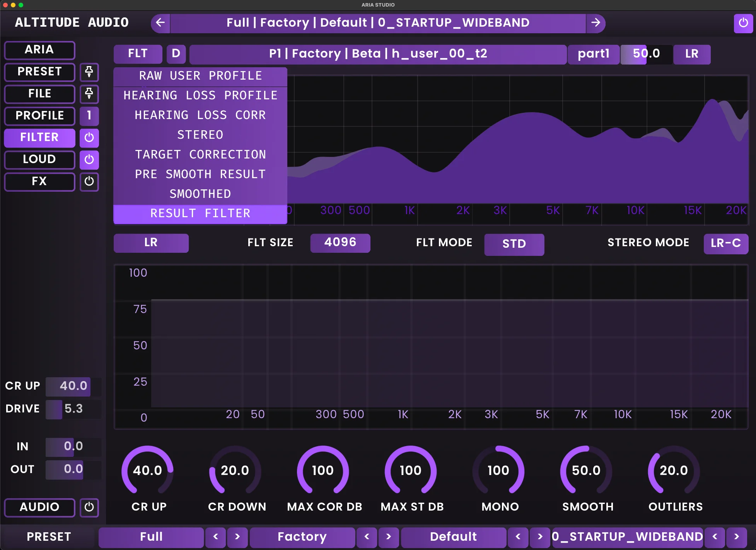Choose HEARING LOSS PROFILE in the list

click(x=200, y=95)
